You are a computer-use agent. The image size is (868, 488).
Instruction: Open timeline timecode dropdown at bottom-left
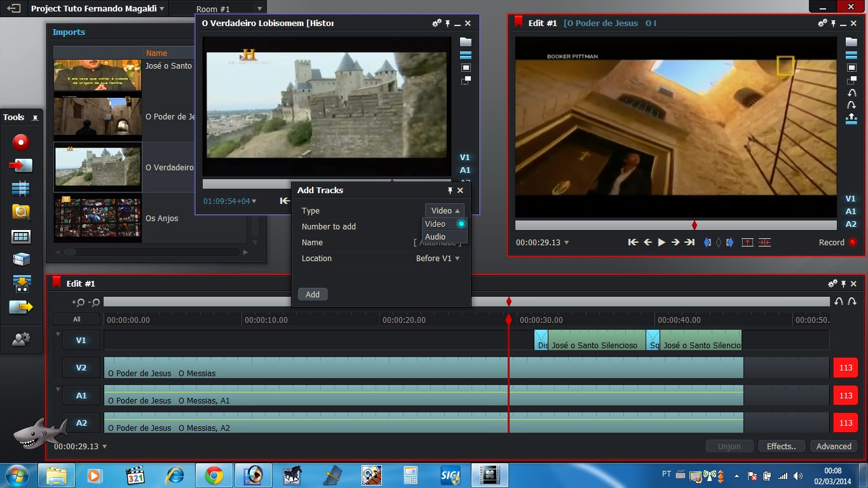tap(105, 447)
